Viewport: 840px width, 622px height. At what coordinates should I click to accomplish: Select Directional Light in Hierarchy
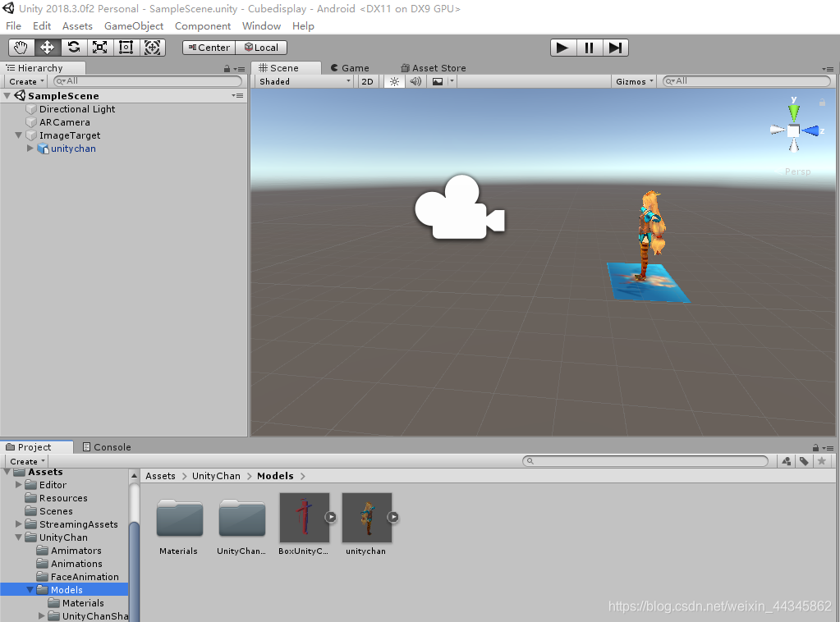coord(77,108)
